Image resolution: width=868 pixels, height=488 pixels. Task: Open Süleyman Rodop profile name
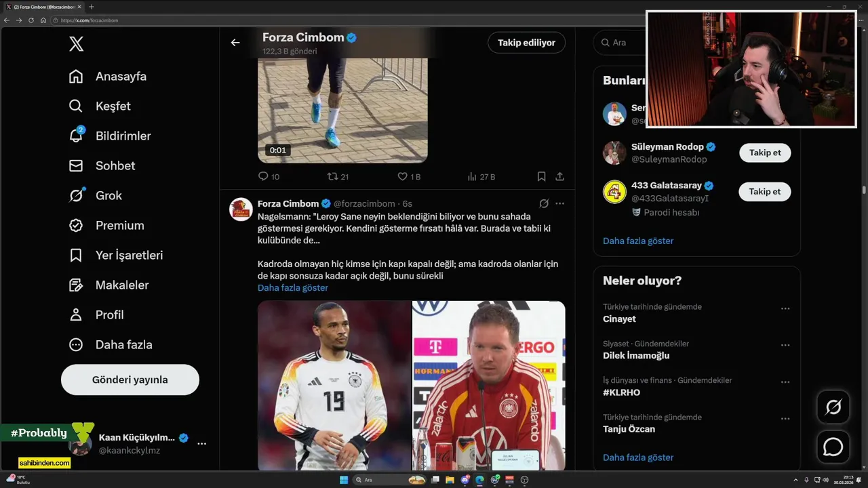pos(668,146)
